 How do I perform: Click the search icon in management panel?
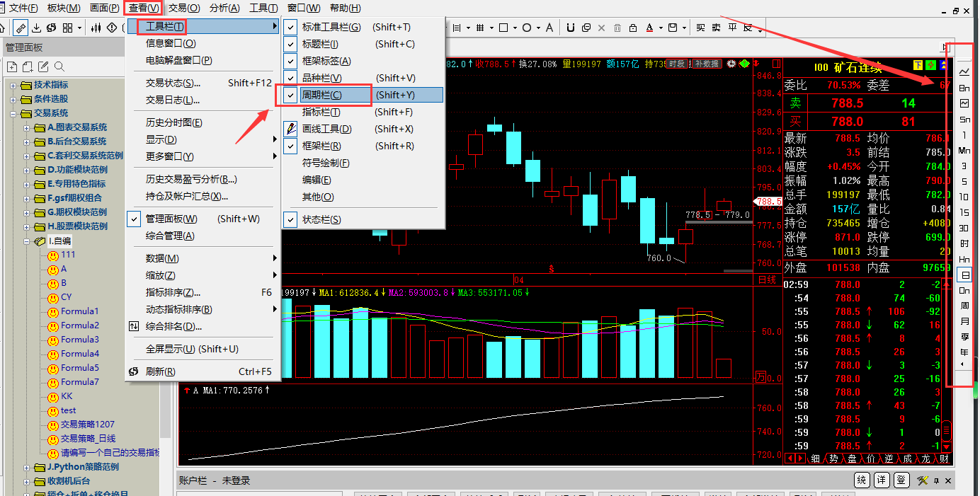59,67
